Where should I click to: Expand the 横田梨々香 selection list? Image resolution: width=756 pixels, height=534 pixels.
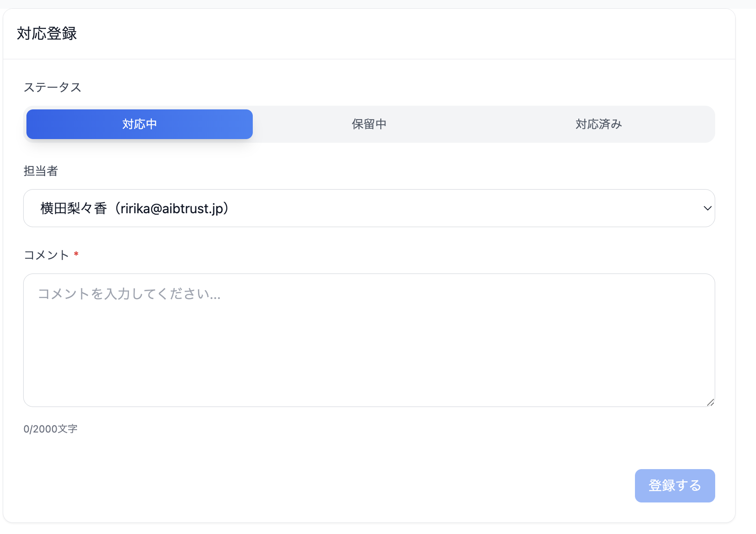coord(369,208)
